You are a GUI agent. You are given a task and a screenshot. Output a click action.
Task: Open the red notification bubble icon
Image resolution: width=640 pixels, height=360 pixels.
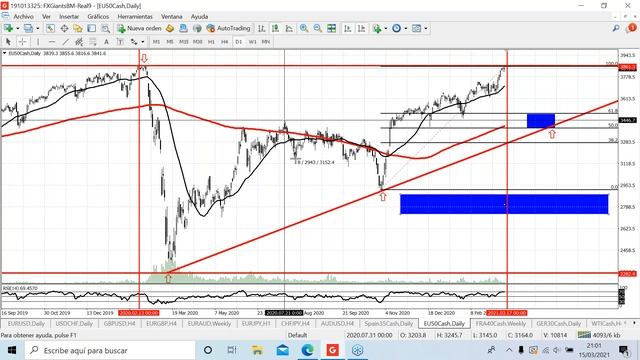[631, 28]
